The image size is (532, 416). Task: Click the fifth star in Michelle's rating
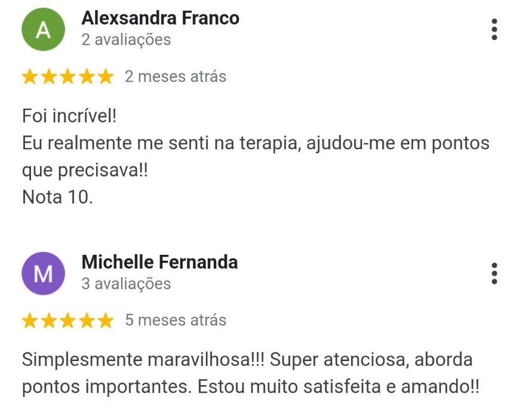pos(106,321)
